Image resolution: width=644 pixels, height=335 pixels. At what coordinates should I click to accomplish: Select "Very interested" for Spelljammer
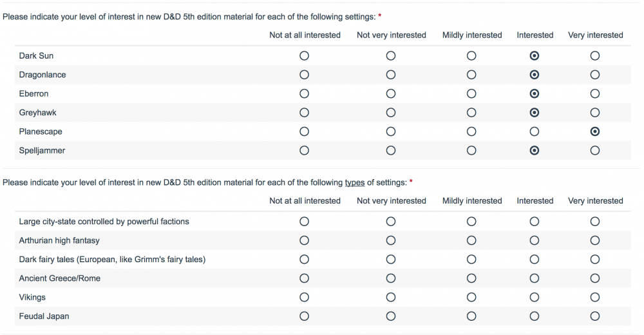[x=594, y=151]
